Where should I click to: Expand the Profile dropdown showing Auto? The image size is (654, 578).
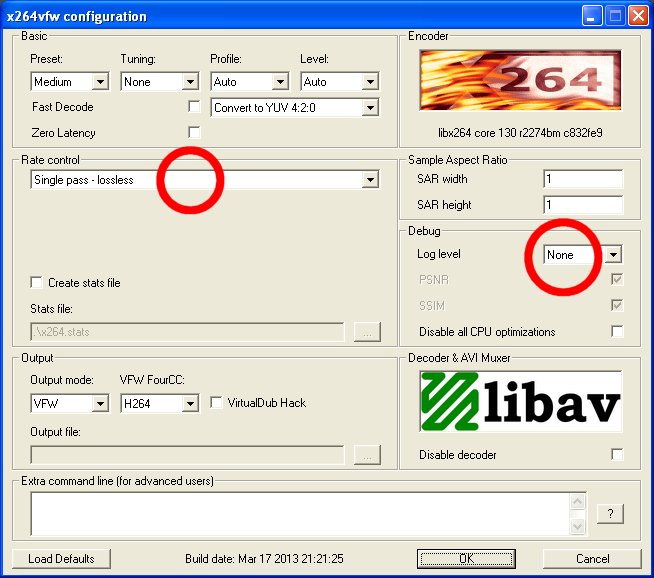click(x=250, y=81)
